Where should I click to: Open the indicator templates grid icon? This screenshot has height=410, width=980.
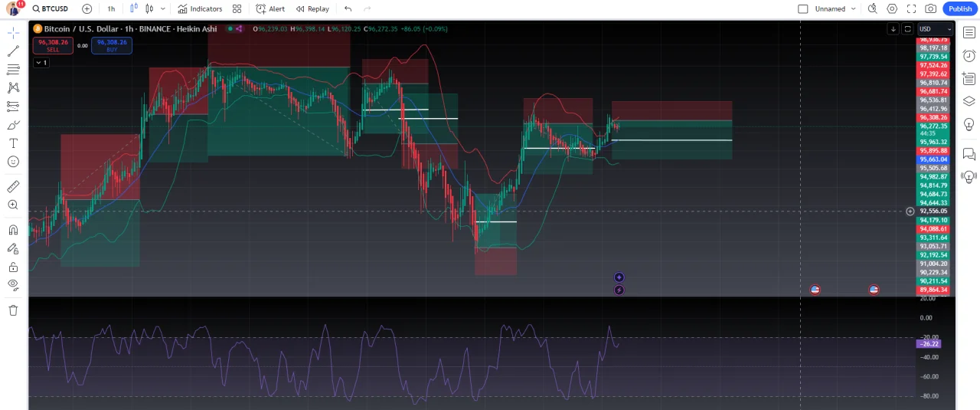pos(237,9)
